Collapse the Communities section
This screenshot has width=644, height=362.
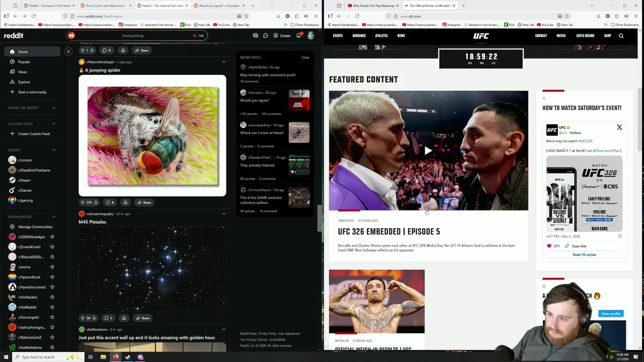pos(54,217)
